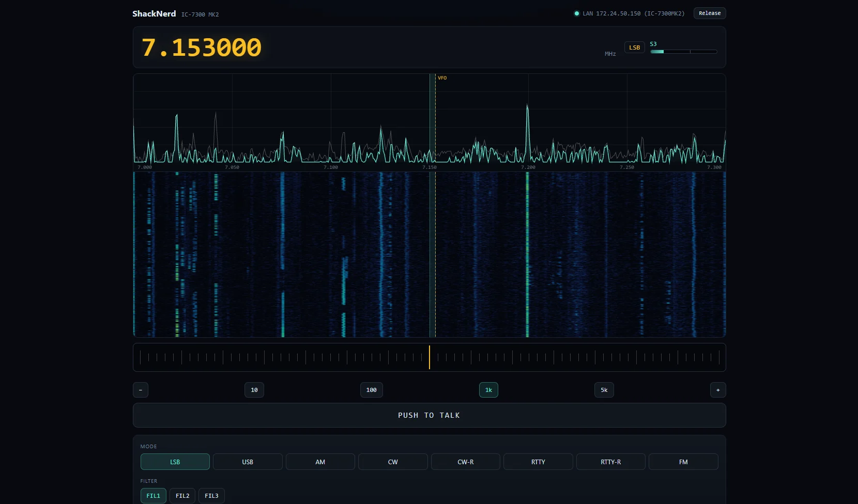This screenshot has height=504, width=858.
Task: Click the LAN 172.24.50.150 connection text
Action: (634, 13)
